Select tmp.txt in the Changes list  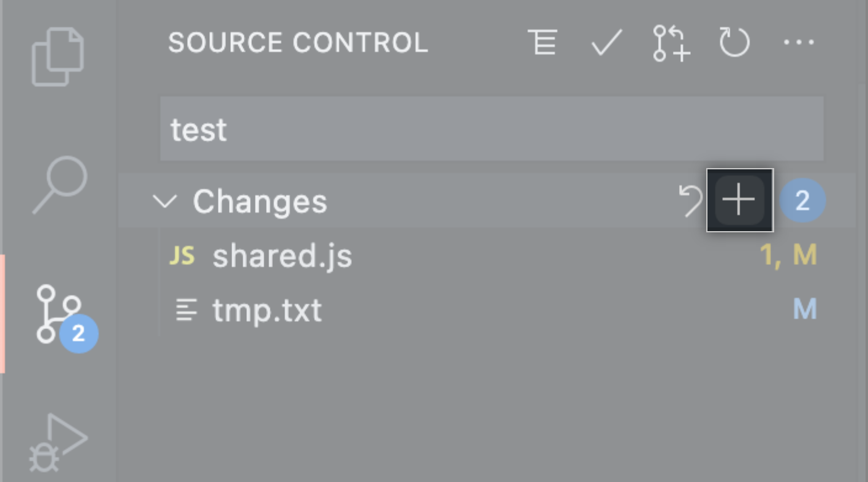267,310
